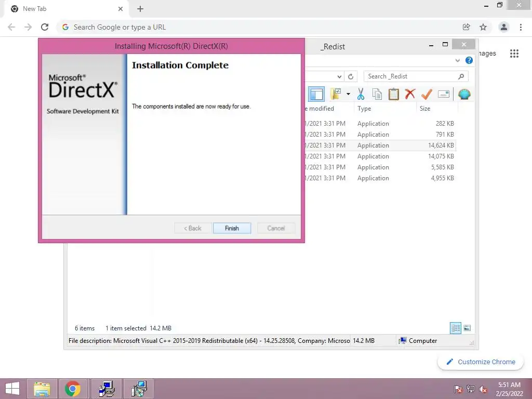Click Finish in the DirectX installer

[x=232, y=228]
